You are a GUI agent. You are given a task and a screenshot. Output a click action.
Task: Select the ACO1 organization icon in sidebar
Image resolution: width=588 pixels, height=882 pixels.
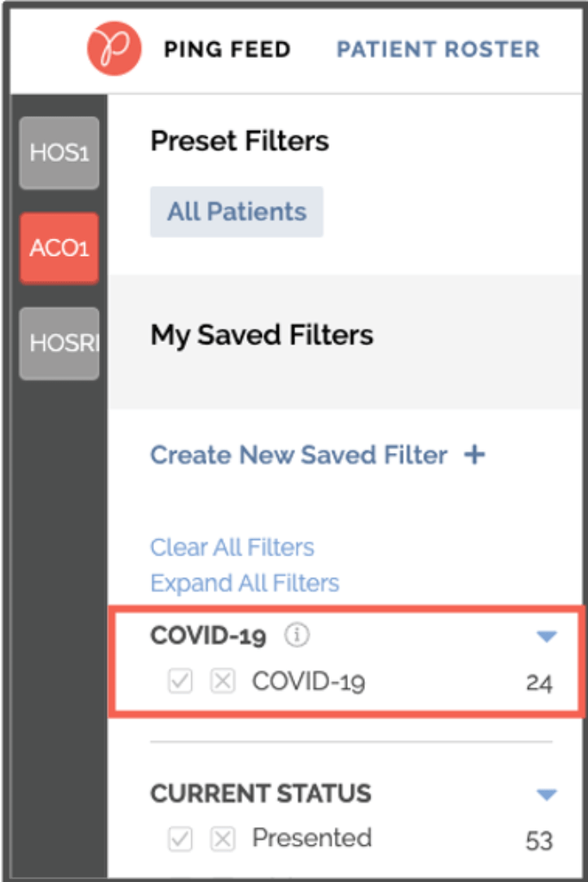click(x=59, y=248)
